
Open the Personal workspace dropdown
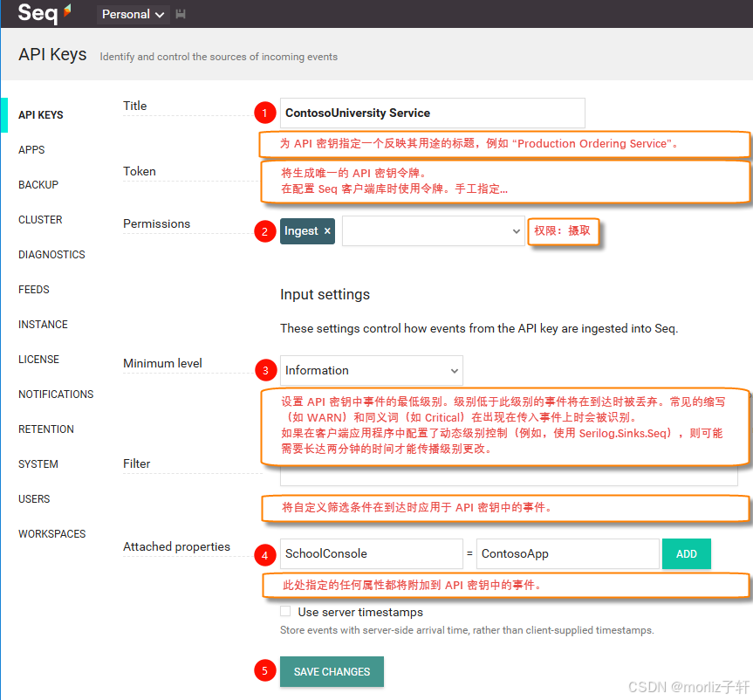click(x=133, y=15)
